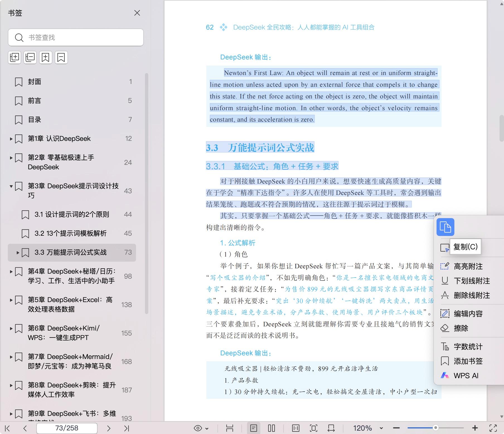Click page number 62 in the header
This screenshot has height=434, width=504.
click(210, 27)
